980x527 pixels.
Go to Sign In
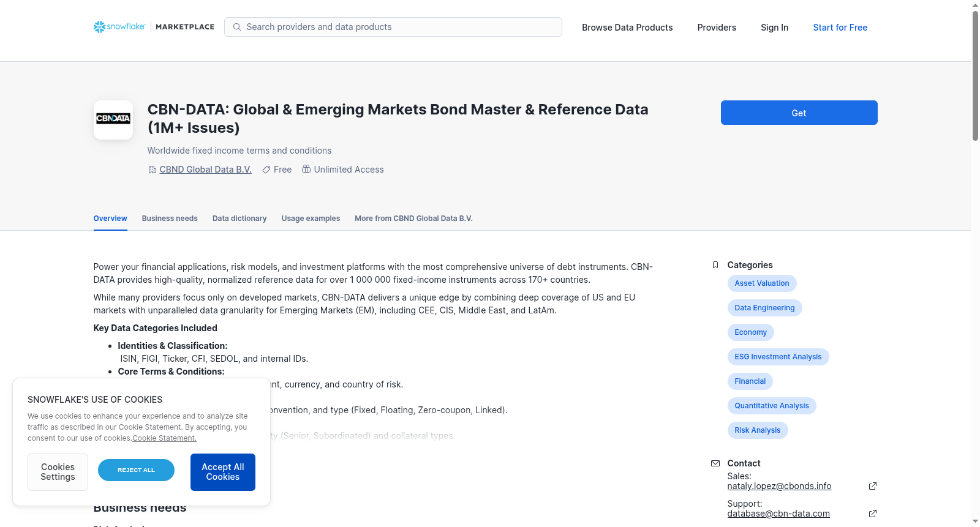coord(774,28)
